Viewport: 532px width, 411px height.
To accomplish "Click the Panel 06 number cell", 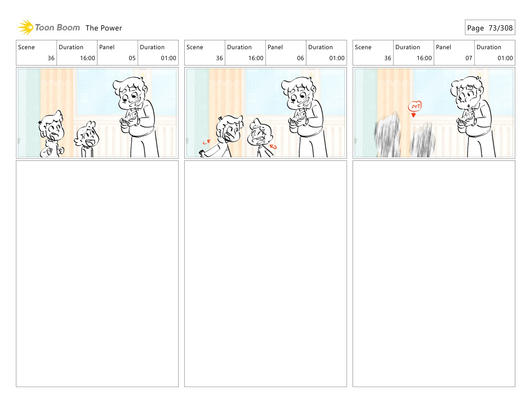I will click(286, 53).
